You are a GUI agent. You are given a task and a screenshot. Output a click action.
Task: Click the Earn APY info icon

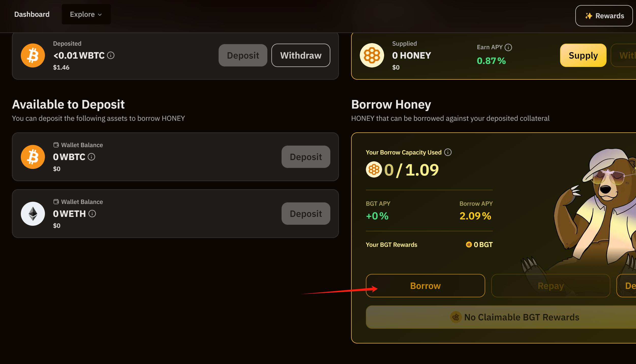click(x=508, y=47)
